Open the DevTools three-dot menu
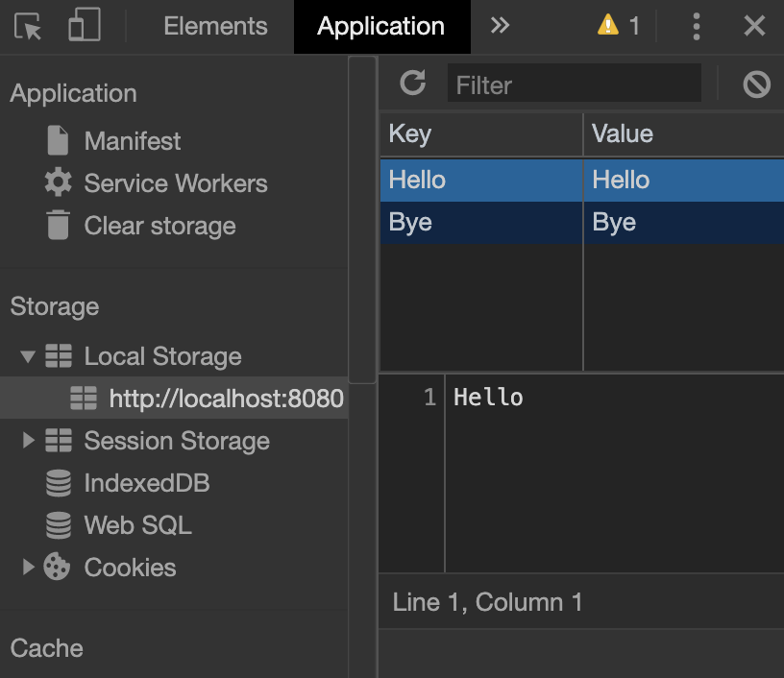 (697, 26)
